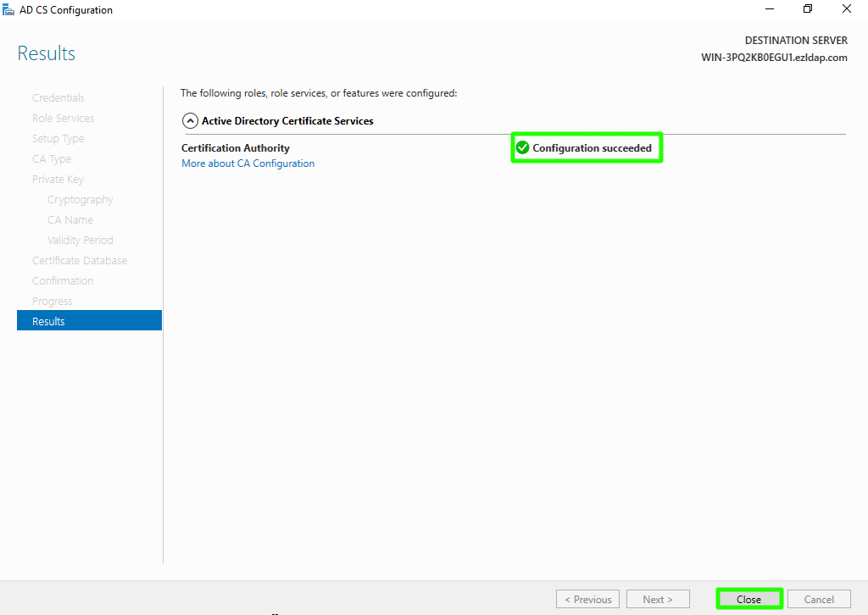Select Private Key in the sidebar
Screen dimensions: 868x615
tap(58, 180)
